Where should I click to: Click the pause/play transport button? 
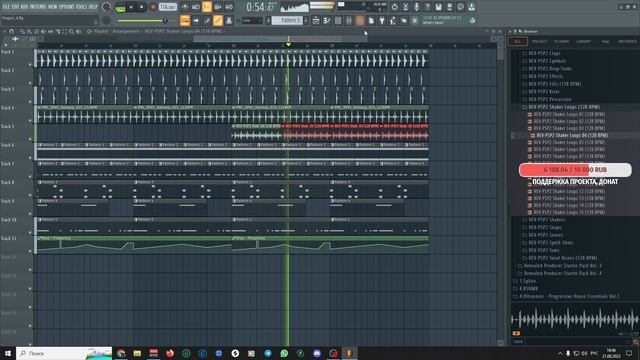[131, 7]
